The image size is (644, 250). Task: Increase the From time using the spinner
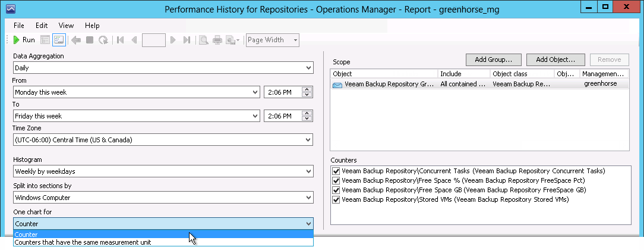307,89
